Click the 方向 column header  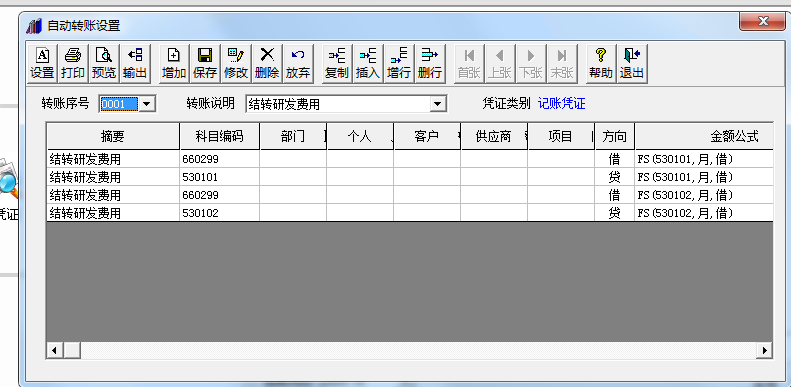[615, 136]
